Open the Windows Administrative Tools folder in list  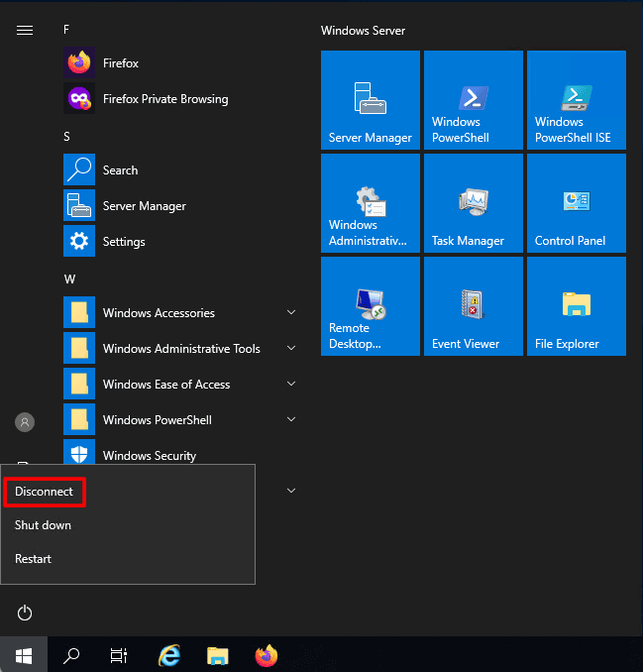(180, 348)
